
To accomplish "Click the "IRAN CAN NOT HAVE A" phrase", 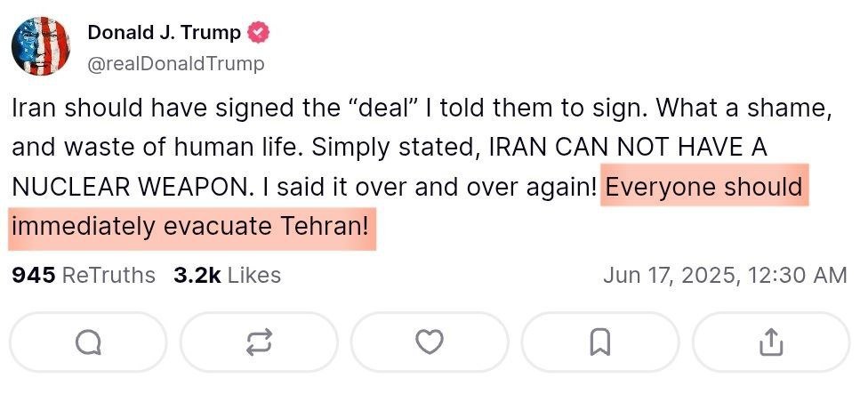I will tap(629, 148).
